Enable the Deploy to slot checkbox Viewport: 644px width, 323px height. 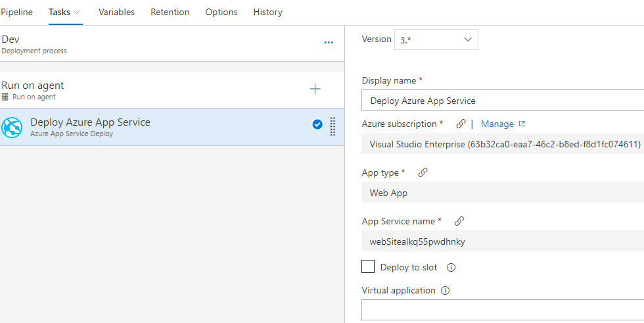[369, 266]
